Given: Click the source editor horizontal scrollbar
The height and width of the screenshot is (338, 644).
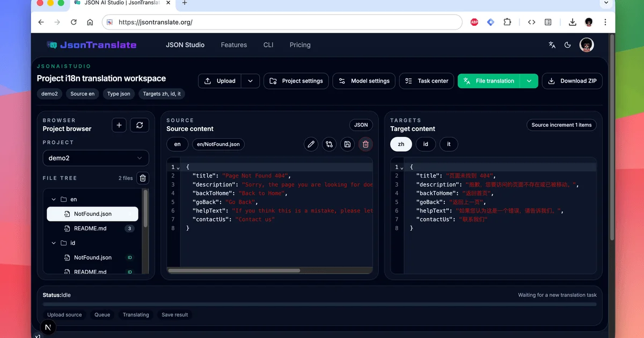Looking at the screenshot, I should [234, 270].
